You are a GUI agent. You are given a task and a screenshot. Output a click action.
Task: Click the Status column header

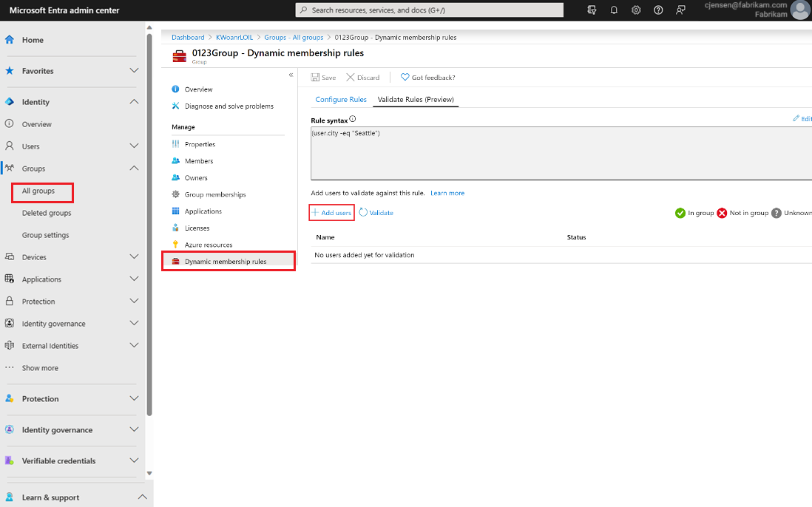click(x=576, y=237)
